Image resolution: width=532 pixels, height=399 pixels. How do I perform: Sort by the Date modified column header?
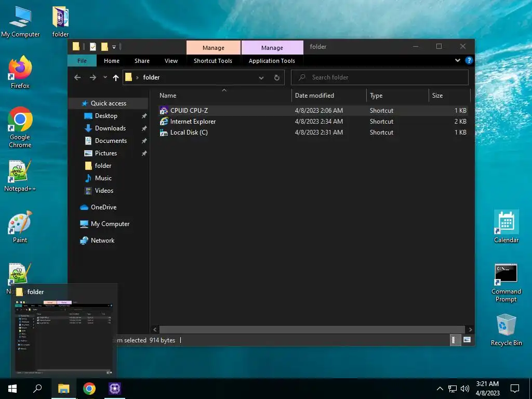pos(329,96)
